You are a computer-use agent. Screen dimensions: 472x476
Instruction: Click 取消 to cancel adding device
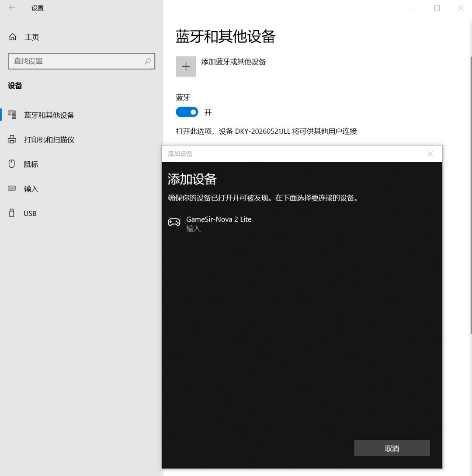(392, 448)
